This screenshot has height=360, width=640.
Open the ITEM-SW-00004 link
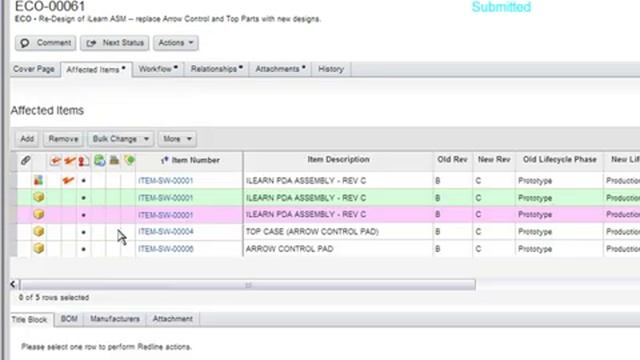tap(165, 232)
